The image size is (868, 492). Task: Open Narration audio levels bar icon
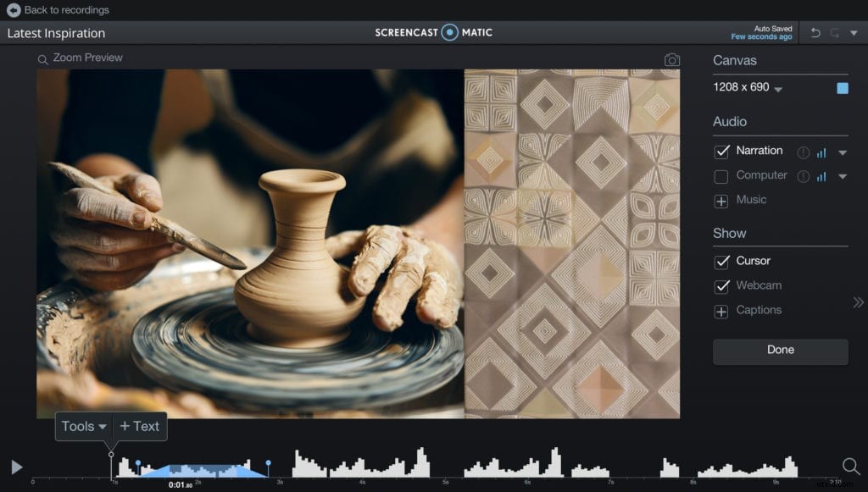click(x=821, y=152)
